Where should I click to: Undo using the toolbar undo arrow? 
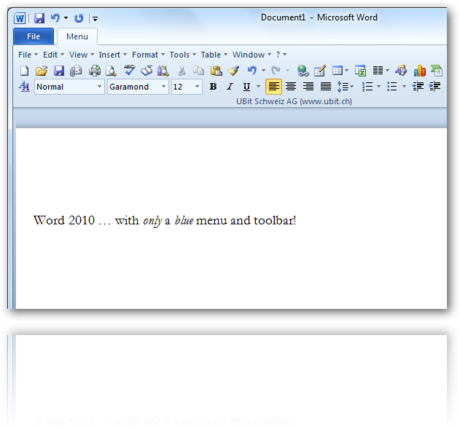252,70
